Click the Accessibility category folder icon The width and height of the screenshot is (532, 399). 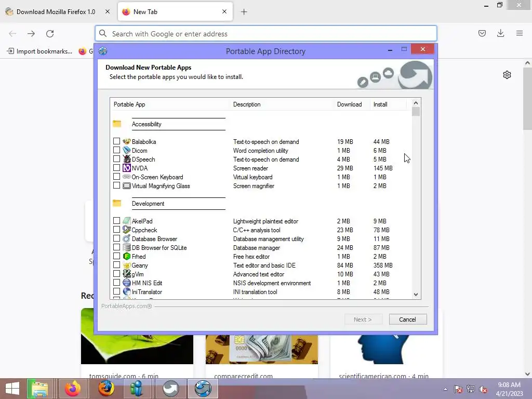click(117, 124)
